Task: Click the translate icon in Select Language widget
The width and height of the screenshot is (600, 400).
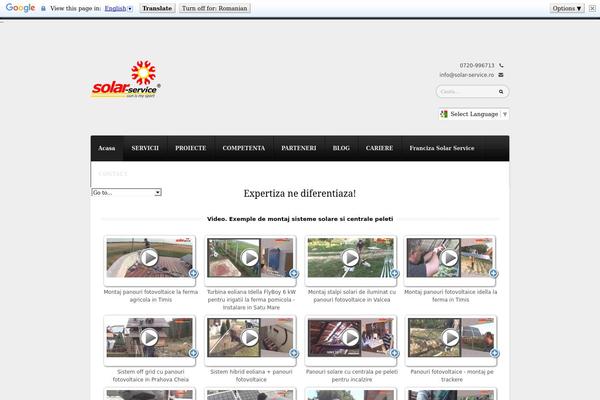Action: (444, 114)
